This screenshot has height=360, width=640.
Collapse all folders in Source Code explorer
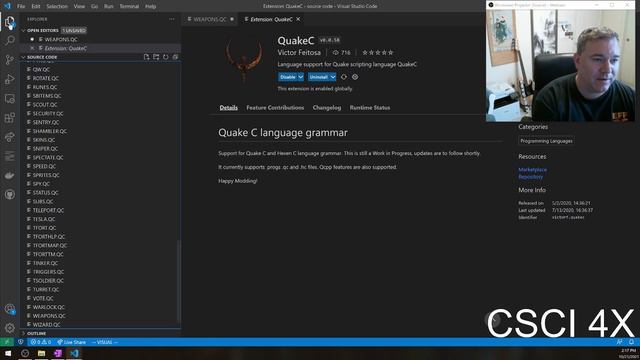pos(175,57)
